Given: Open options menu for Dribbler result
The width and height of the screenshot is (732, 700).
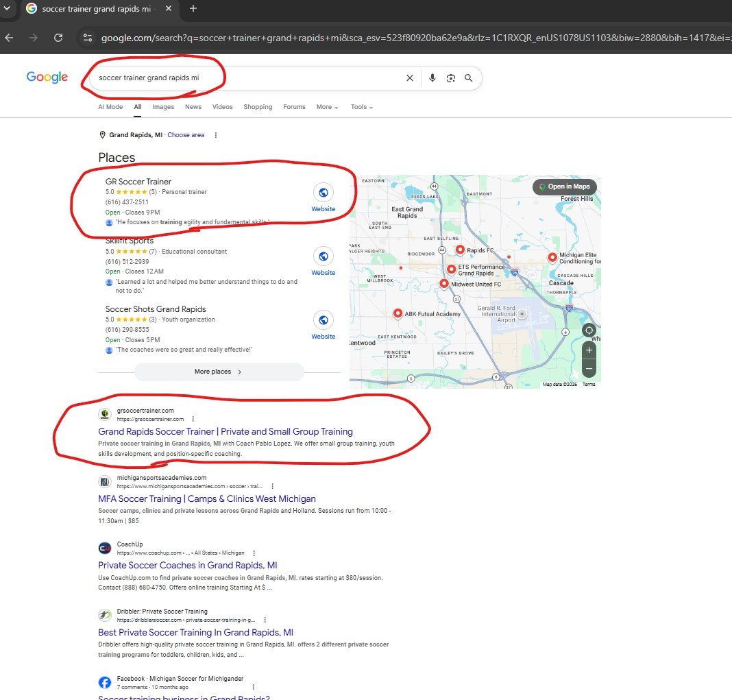Looking at the screenshot, I should 265,620.
